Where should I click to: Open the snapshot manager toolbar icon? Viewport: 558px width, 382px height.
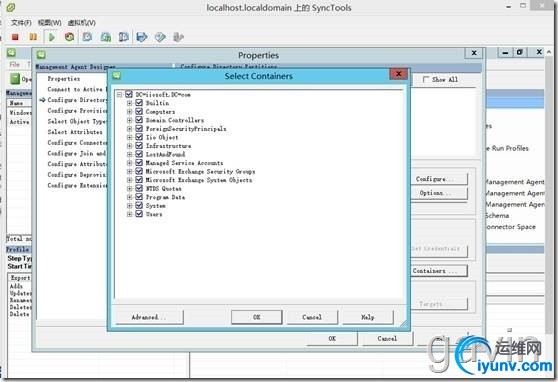123,37
